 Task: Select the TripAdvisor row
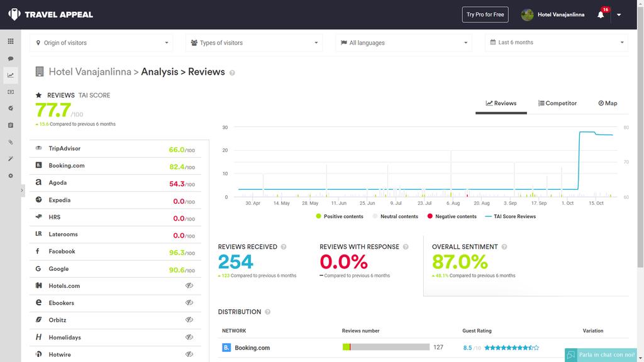tap(116, 148)
